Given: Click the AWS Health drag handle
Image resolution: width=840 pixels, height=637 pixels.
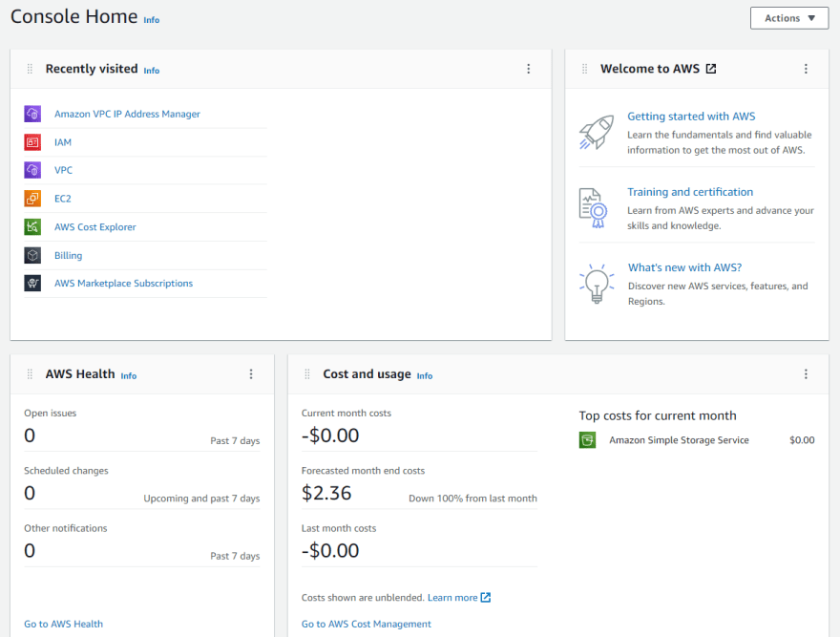Looking at the screenshot, I should [30, 374].
